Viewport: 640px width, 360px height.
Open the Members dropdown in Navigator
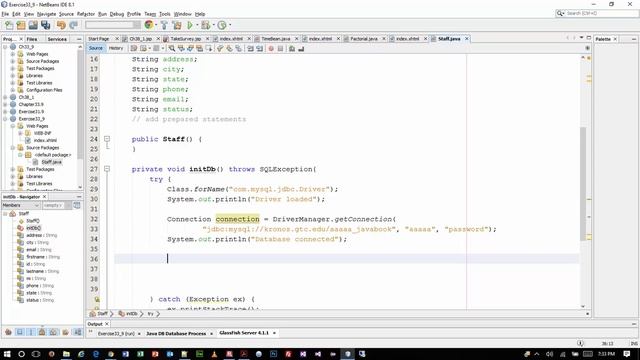point(21,205)
